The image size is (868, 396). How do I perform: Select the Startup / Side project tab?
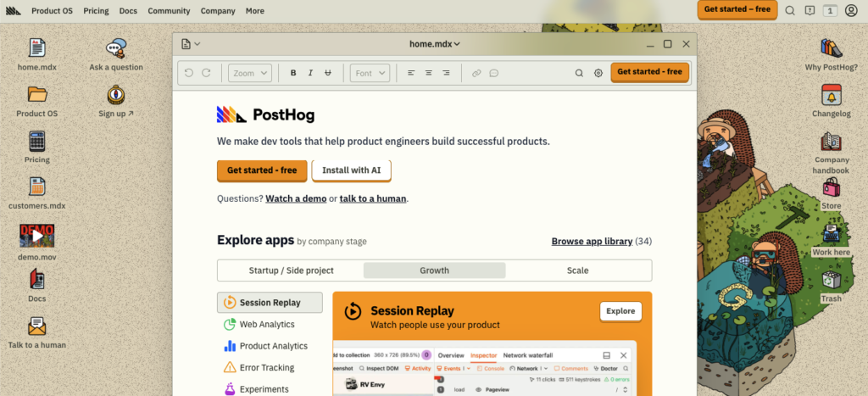292,271
